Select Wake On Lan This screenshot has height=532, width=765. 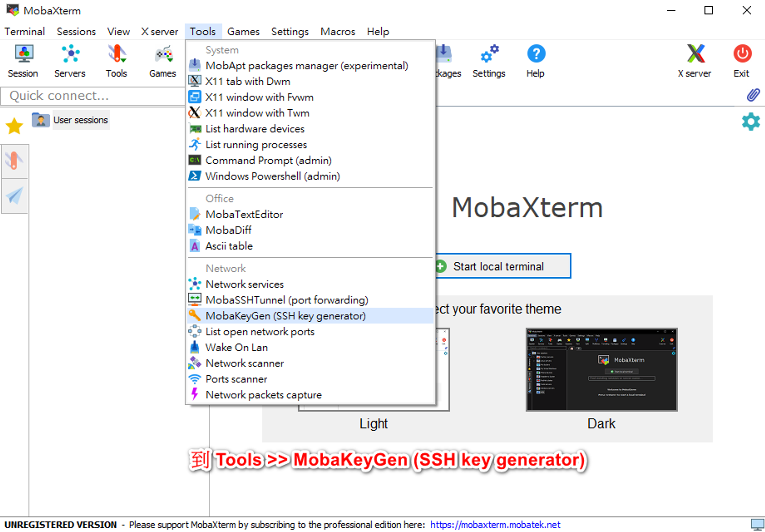(310, 347)
